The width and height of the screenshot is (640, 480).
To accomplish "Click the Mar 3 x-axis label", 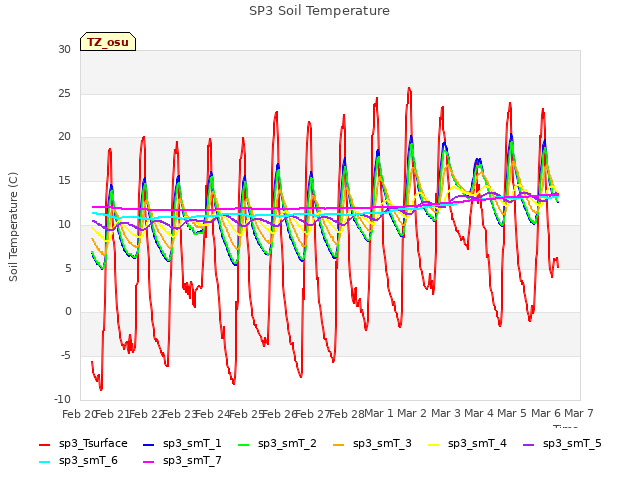I will click(x=446, y=413).
